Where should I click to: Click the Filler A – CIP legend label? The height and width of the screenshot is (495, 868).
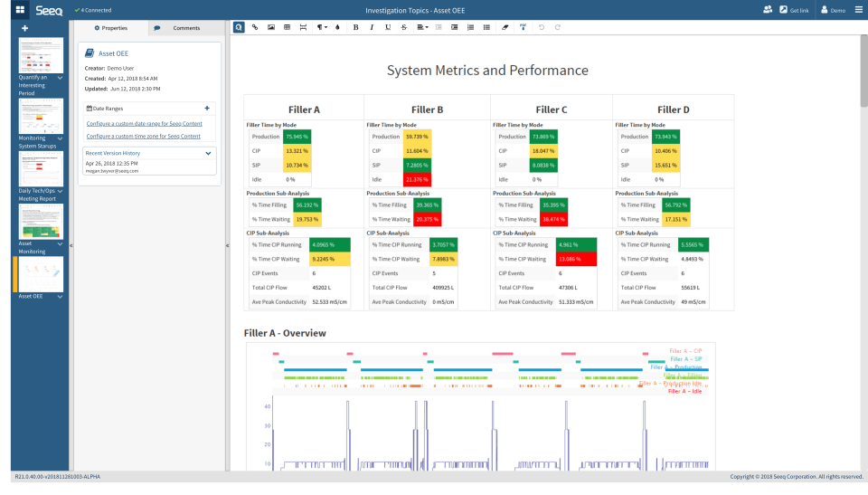point(685,351)
